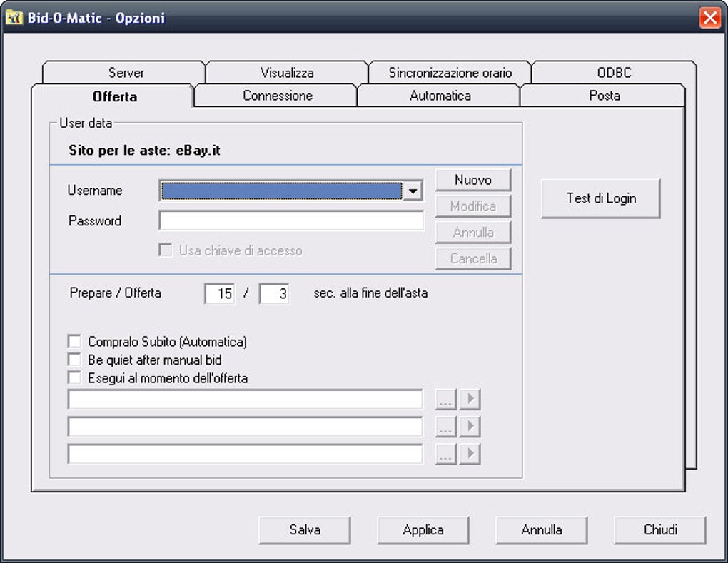
Task: Click the Modifica button
Action: (473, 206)
